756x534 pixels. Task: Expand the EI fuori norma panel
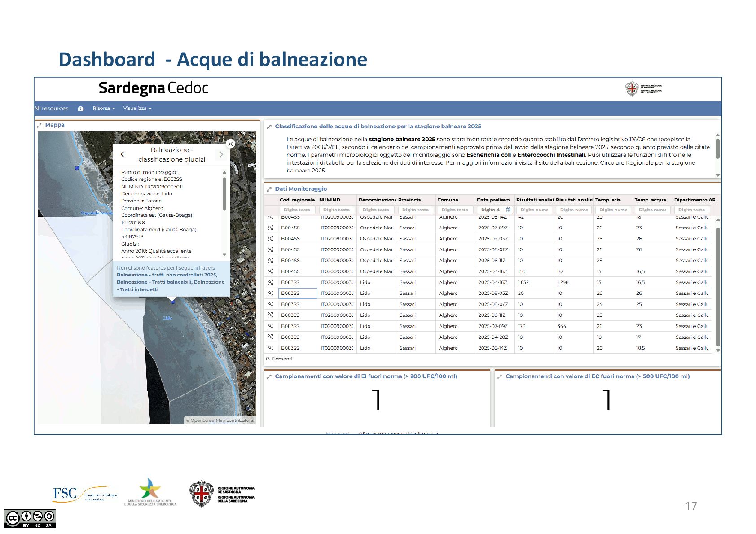click(x=269, y=377)
